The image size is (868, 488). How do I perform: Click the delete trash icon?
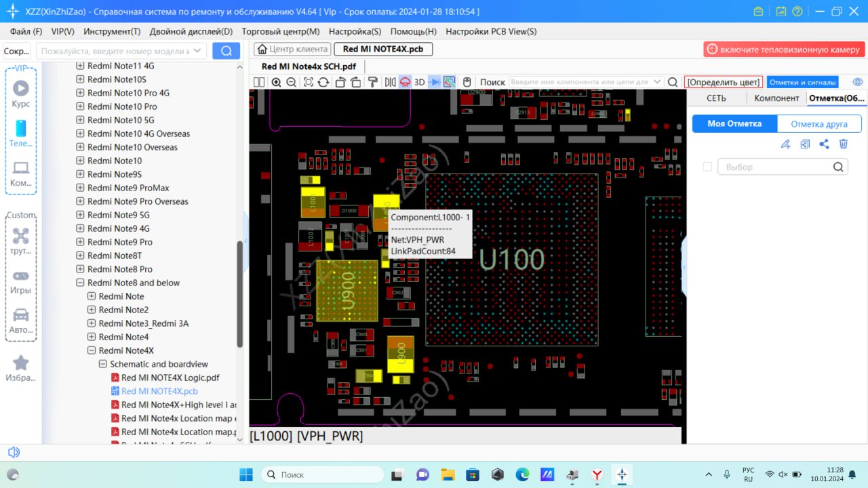pyautogui.click(x=844, y=144)
